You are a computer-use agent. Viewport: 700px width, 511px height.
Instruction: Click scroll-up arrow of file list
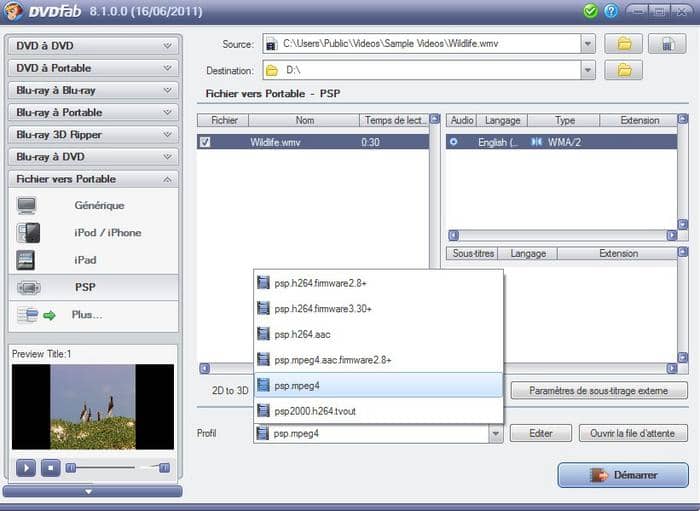tap(434, 119)
